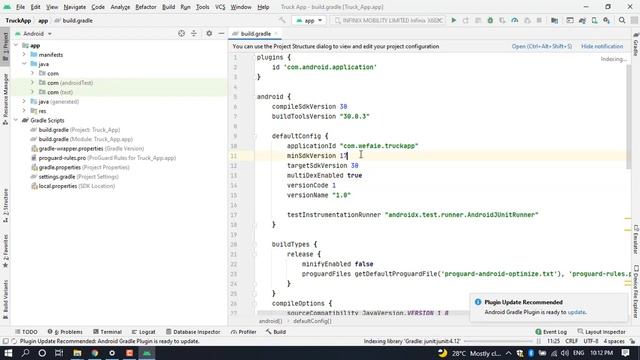Viewport: 640px width, 360px height.
Task: Open the Profile app gauge icon
Action: click(x=515, y=20)
